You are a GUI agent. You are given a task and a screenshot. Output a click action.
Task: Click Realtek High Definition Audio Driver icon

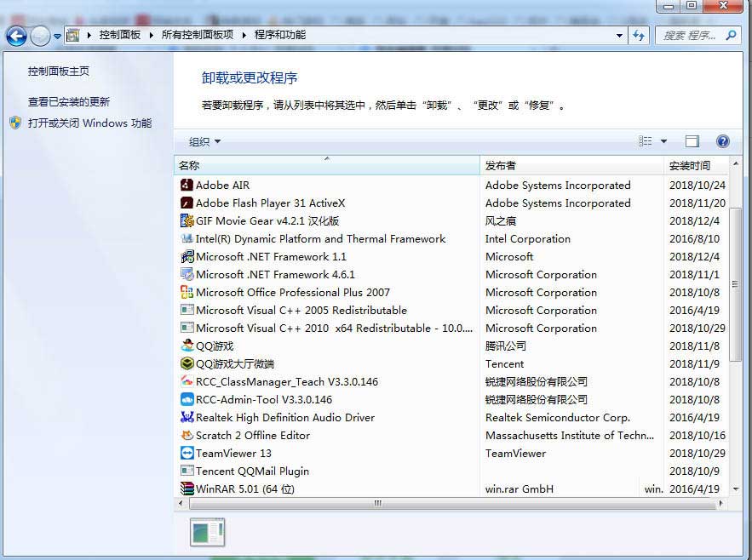coord(187,417)
